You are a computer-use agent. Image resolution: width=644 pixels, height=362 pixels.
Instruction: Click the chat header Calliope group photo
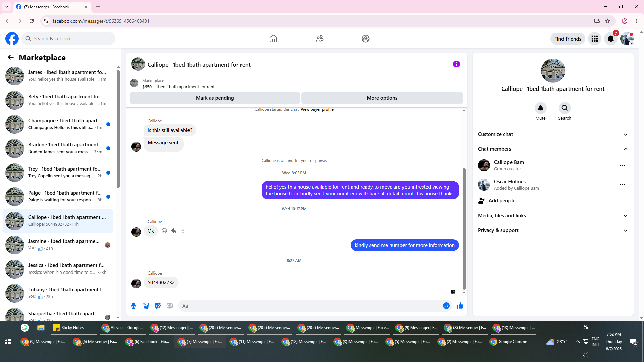pos(138,64)
